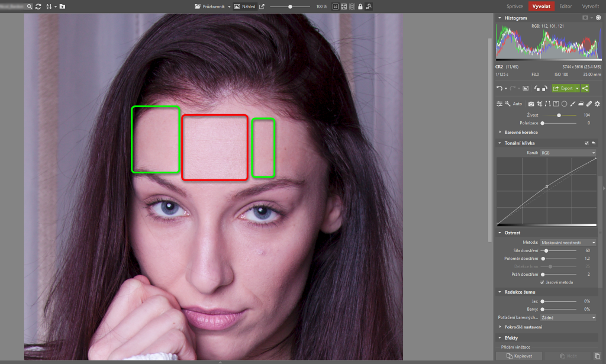Collapse the Redukce šumu section
This screenshot has width=606, height=364.
pyautogui.click(x=499, y=292)
